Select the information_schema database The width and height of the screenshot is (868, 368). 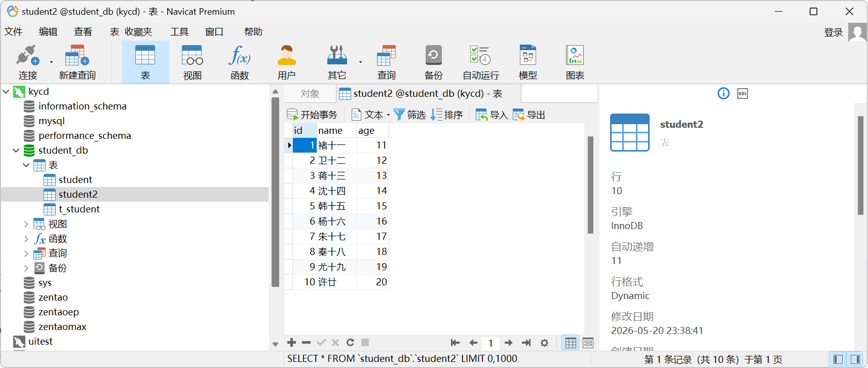[x=82, y=106]
